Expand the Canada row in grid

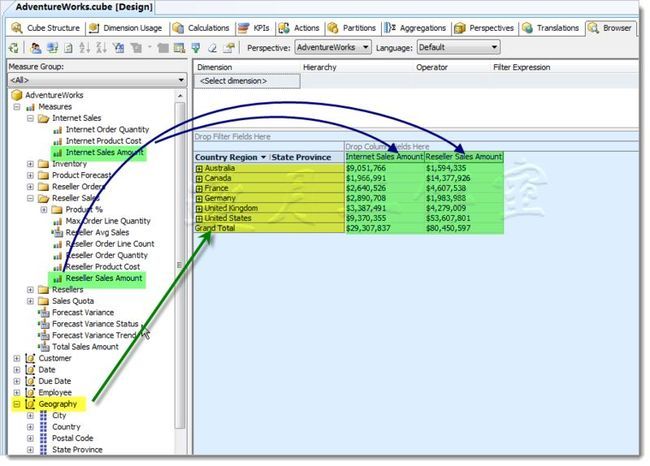pos(199,179)
